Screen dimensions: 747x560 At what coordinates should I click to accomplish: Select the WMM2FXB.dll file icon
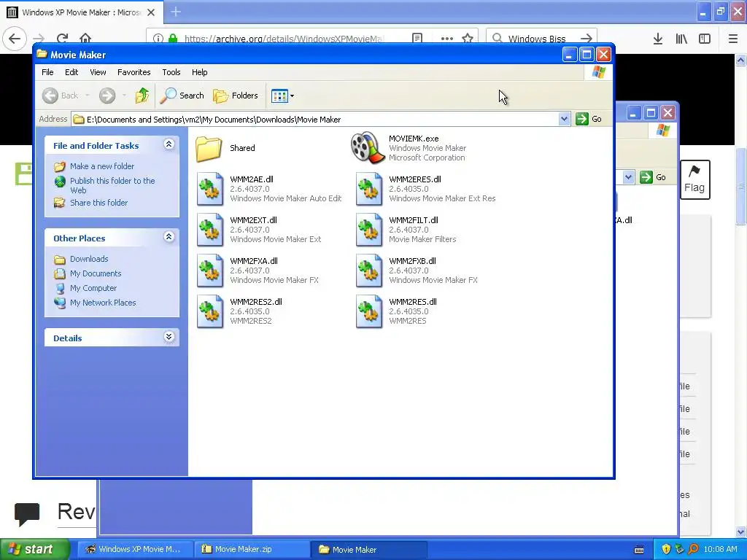tap(369, 271)
